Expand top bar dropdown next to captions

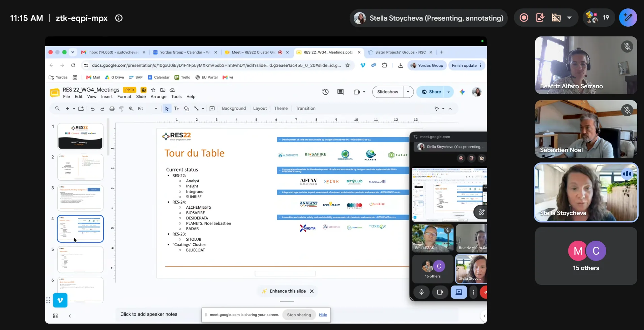(x=569, y=18)
